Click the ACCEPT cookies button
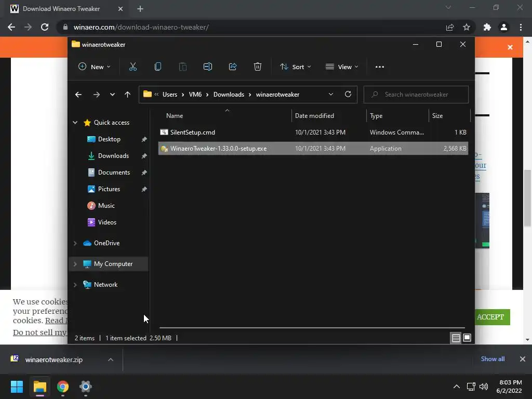This screenshot has height=399, width=532. [x=493, y=317]
